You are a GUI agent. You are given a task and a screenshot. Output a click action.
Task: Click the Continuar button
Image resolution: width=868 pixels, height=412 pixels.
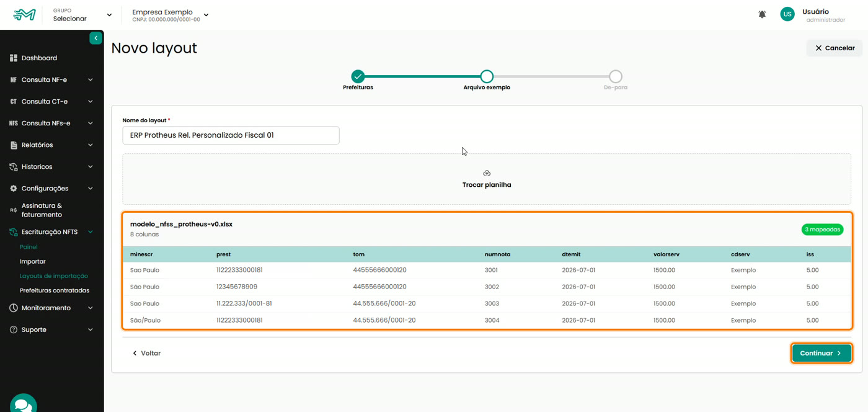[821, 353]
